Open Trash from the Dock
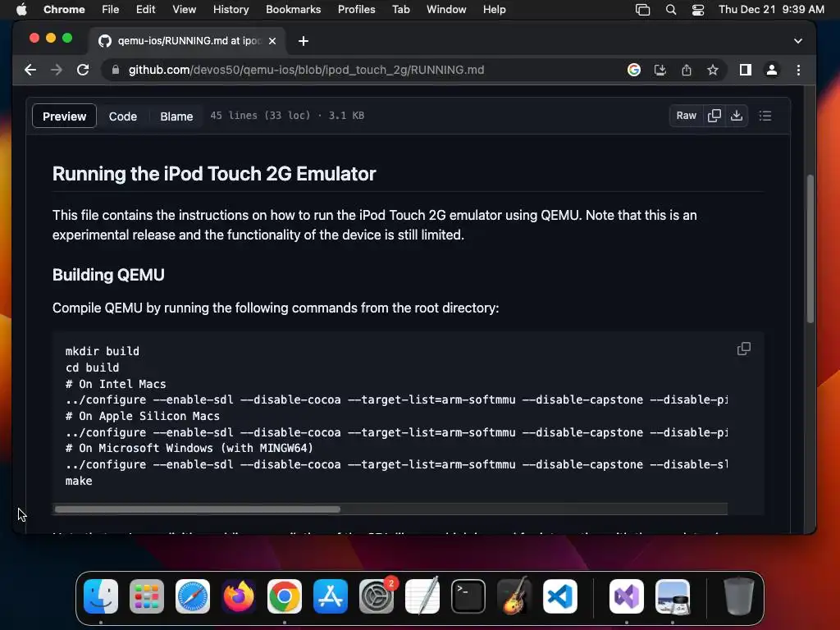The height and width of the screenshot is (630, 840). click(x=739, y=596)
